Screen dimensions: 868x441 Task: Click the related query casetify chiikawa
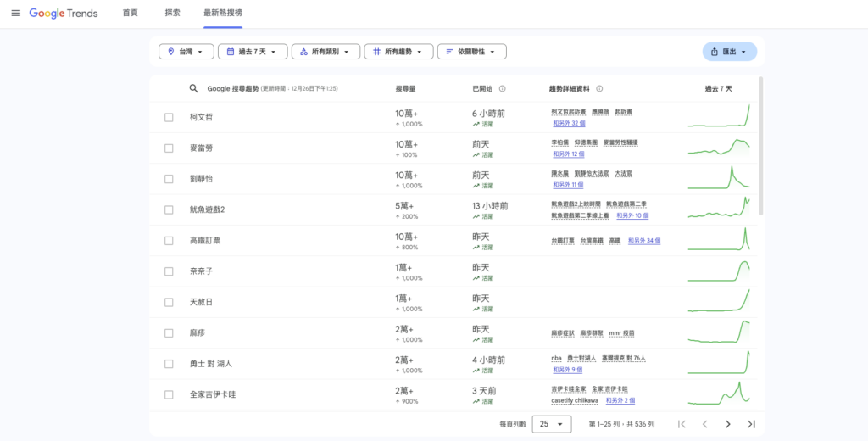click(575, 400)
